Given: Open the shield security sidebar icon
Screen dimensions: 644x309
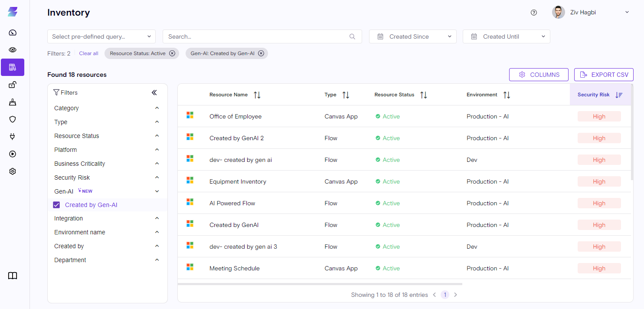Looking at the screenshot, I should tap(13, 119).
